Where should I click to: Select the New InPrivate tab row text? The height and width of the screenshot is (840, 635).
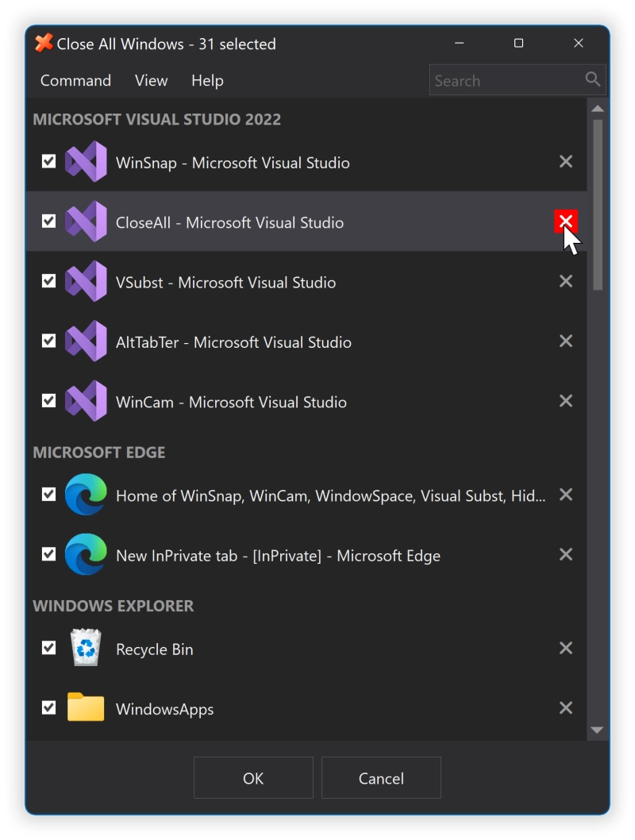coord(278,556)
